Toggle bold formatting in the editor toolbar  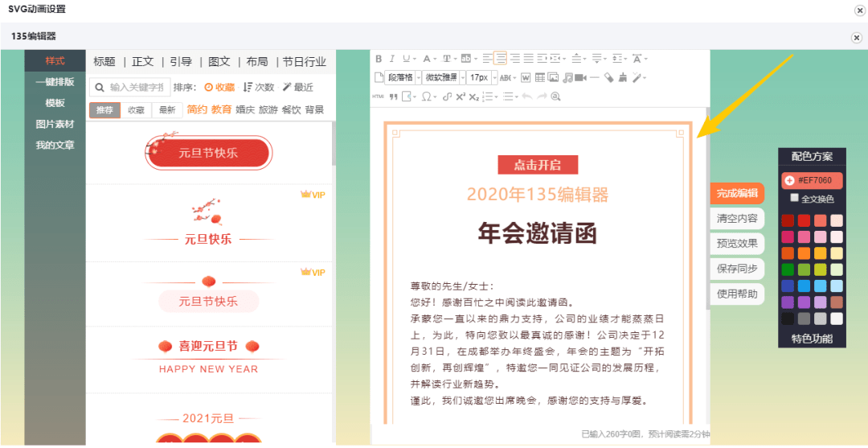tap(379, 58)
